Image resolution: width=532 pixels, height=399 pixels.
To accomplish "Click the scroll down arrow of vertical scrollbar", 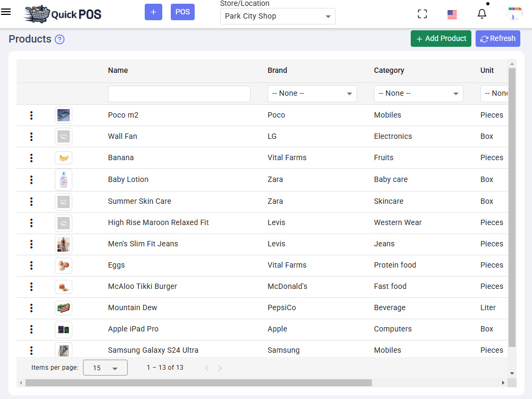I will [512, 373].
